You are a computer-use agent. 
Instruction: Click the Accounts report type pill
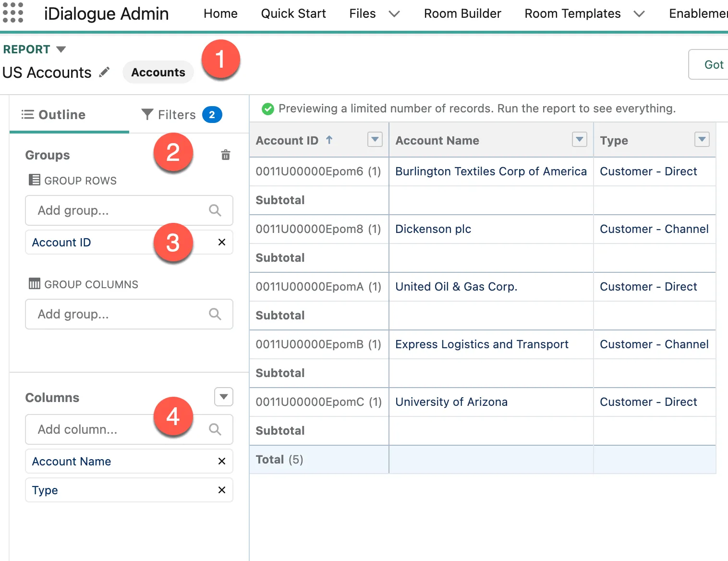click(x=158, y=72)
